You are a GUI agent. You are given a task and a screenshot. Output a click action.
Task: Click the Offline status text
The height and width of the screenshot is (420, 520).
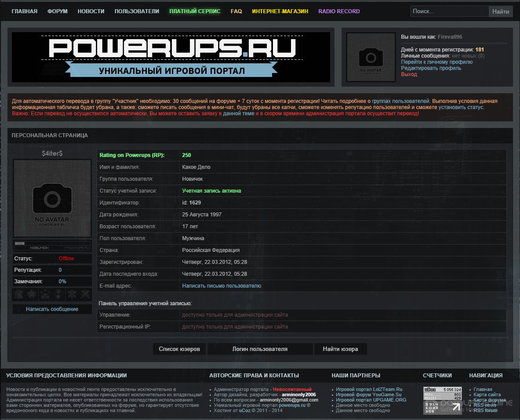pyautogui.click(x=66, y=259)
